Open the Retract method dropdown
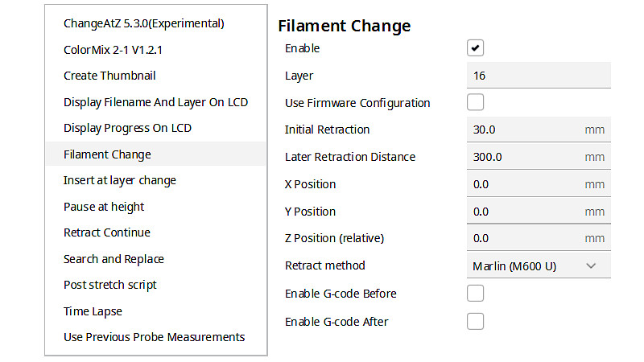The image size is (644, 362). coord(539,266)
